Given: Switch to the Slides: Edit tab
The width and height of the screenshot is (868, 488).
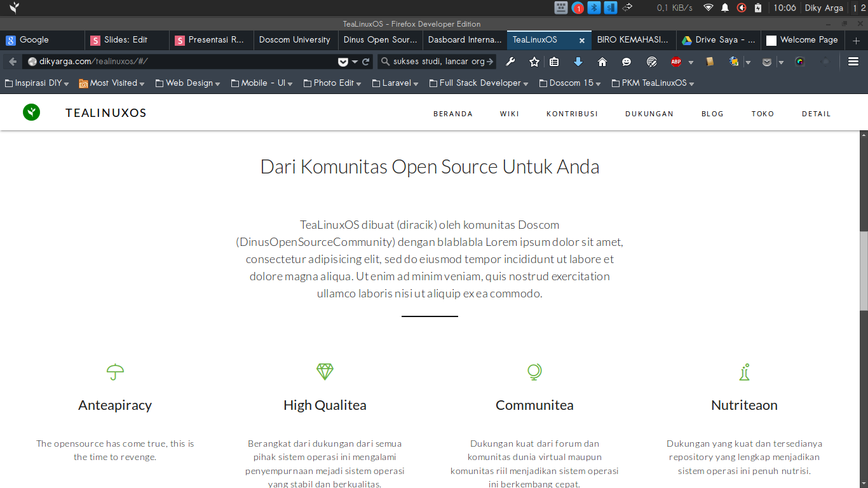Looking at the screenshot, I should point(127,40).
